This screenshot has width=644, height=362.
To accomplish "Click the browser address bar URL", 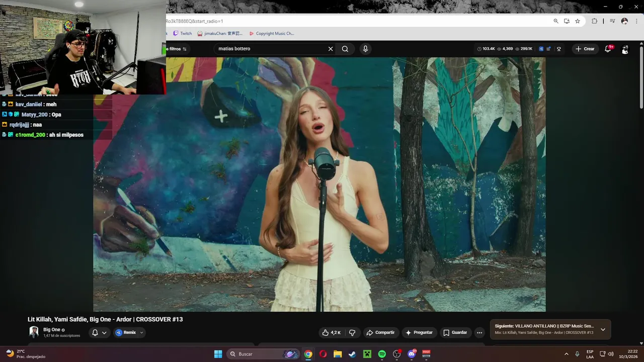I will point(194,21).
